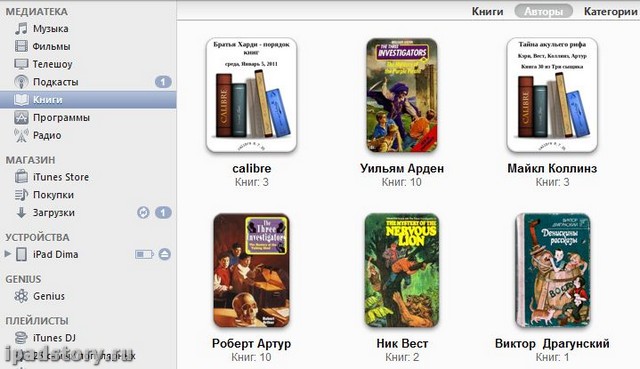Image resolution: width=640 pixels, height=369 pixels.
Task: Select the Телешоу sidebar label
Action: [x=53, y=64]
